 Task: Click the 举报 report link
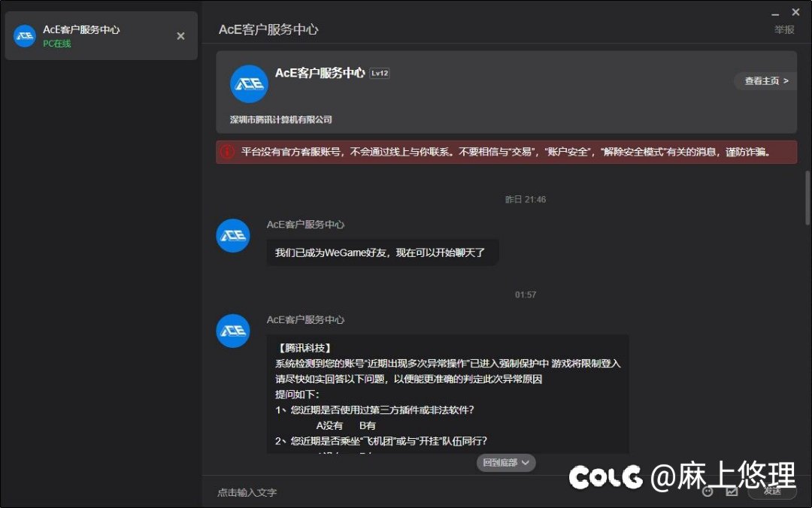coord(784,29)
